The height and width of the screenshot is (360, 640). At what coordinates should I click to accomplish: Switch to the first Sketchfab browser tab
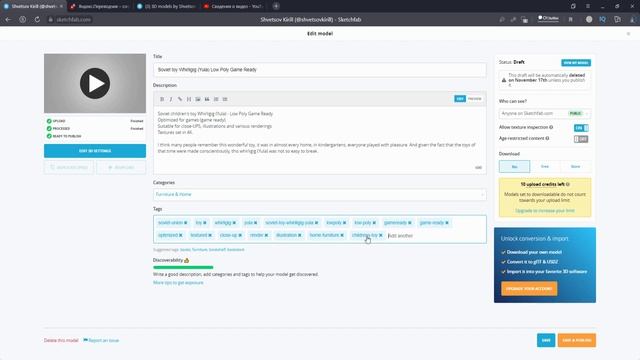click(33, 7)
